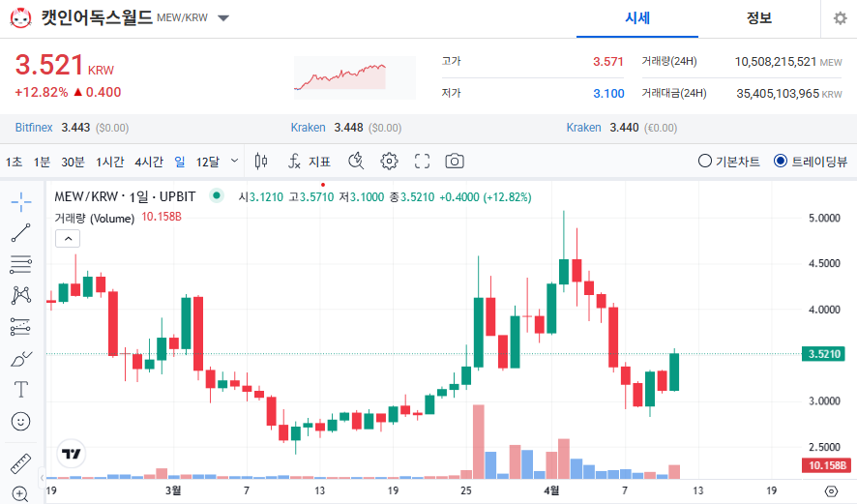Collapse the indicator legend chevron

[68, 239]
